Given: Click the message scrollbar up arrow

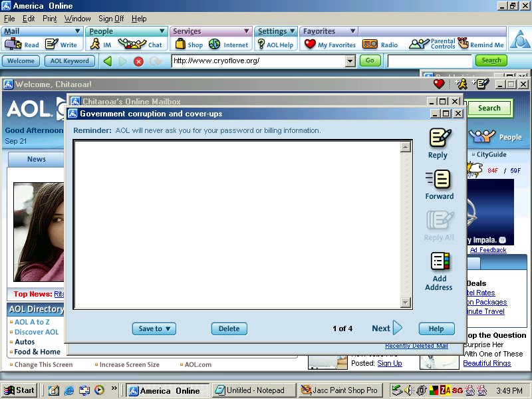Looking at the screenshot, I should [406, 146].
